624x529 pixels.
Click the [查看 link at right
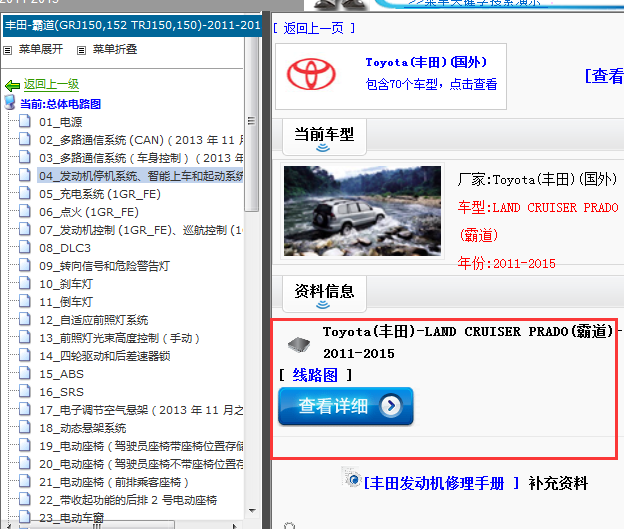604,76
